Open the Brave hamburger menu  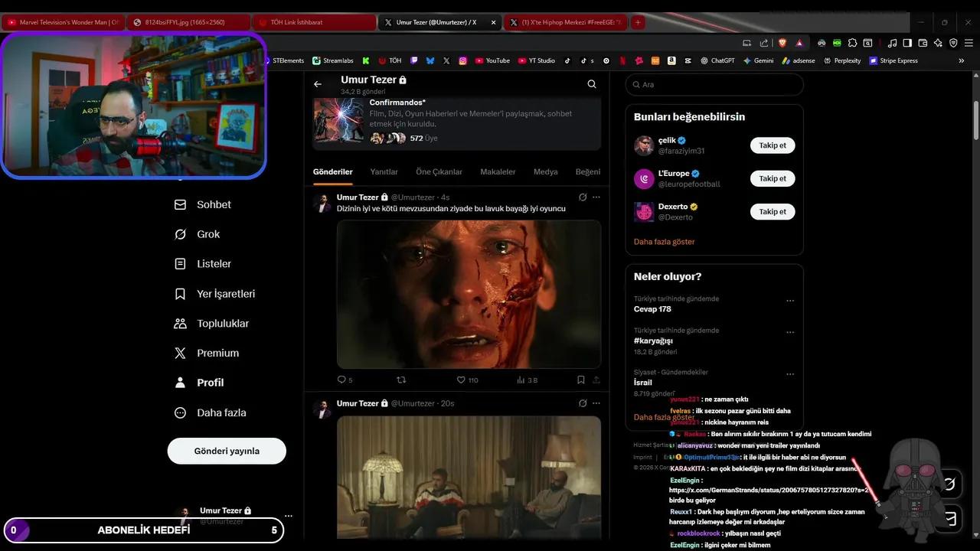point(969,43)
